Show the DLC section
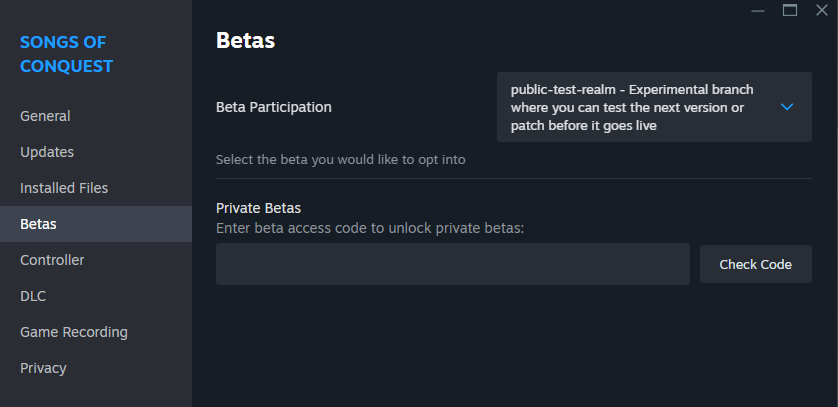The width and height of the screenshot is (838, 407). point(33,296)
